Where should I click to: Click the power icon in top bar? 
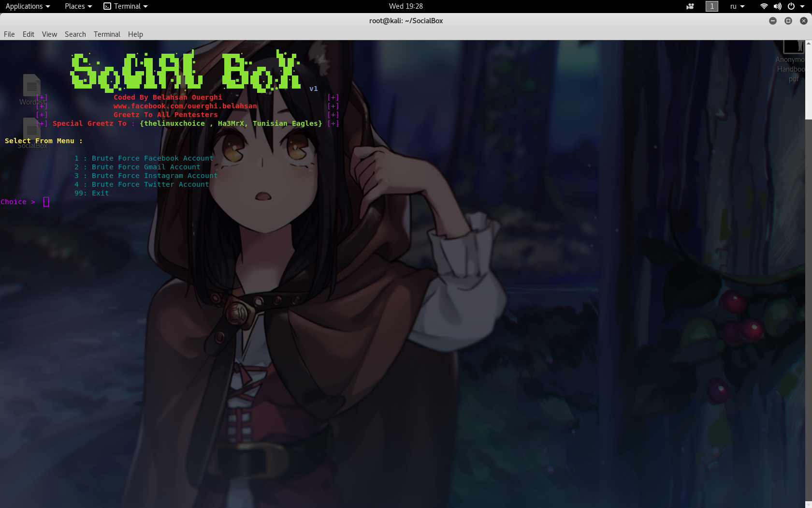click(x=791, y=6)
